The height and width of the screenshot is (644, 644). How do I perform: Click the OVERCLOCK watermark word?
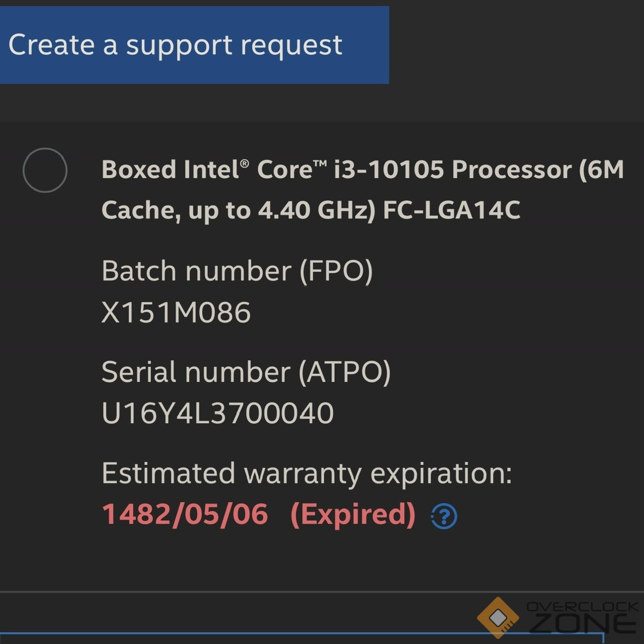pos(582,607)
